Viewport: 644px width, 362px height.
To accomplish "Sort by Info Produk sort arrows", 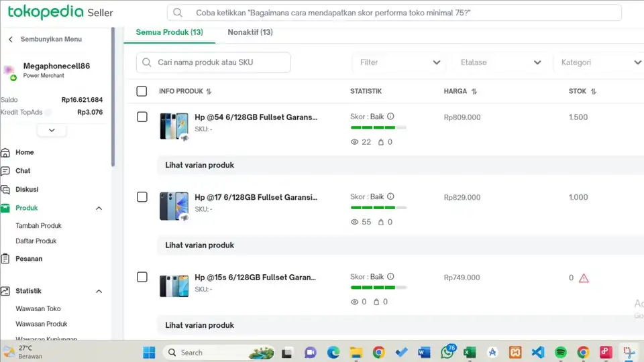I will click(x=209, y=92).
